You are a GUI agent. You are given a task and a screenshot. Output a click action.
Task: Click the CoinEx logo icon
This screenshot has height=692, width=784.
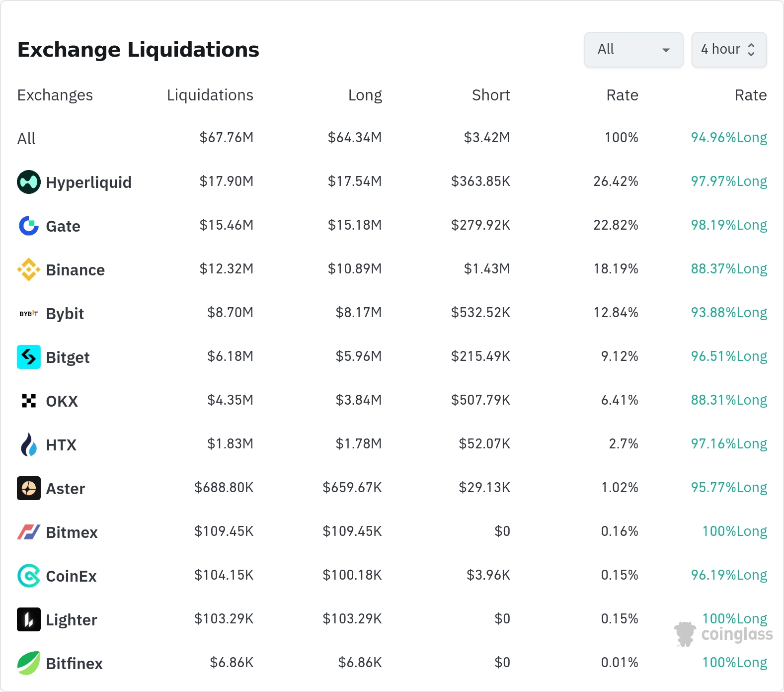click(29, 576)
